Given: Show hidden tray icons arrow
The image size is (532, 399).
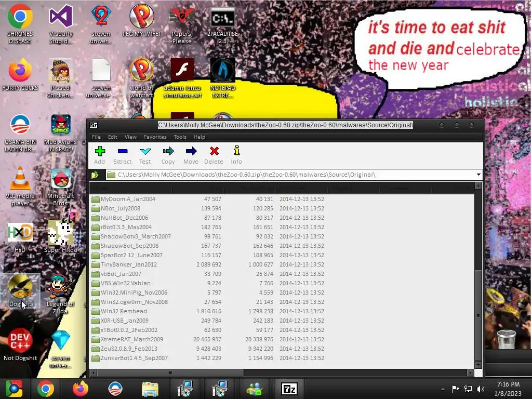Looking at the screenshot, I should pyautogui.click(x=443, y=389).
